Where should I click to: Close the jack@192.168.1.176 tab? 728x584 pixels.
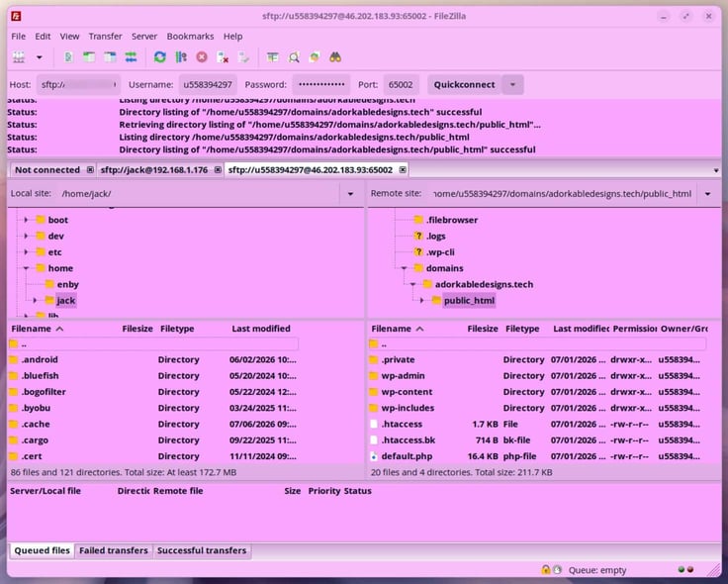(218, 170)
